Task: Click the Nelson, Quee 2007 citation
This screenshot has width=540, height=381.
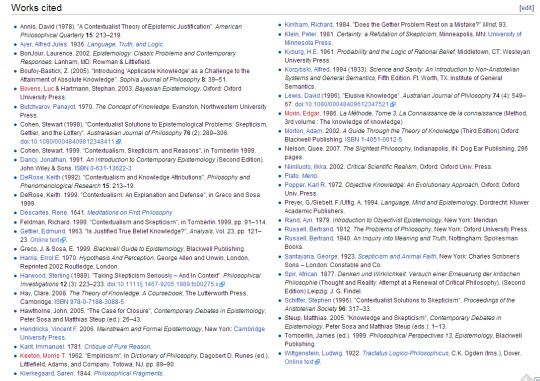Action: [x=406, y=153]
